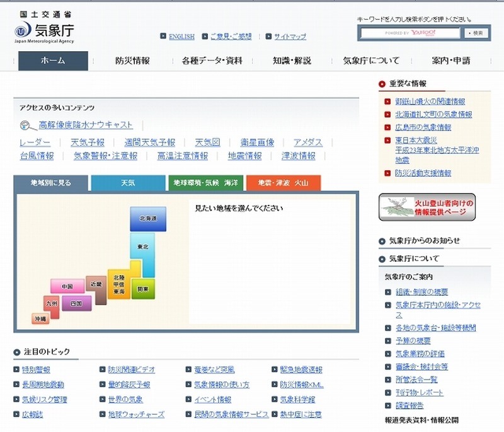Image resolution: width=504 pixels, height=432 pixels.
Task: Open the 防災情報 navigation menu
Action: [x=132, y=61]
